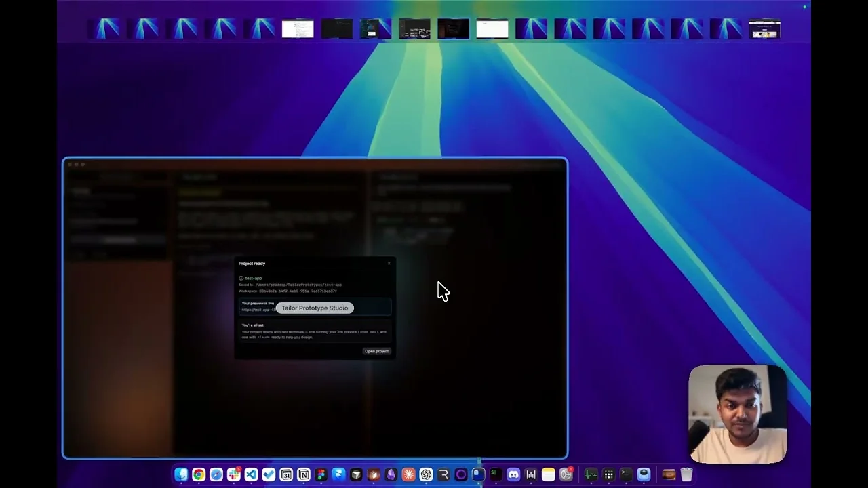Open the Calendar app in the Dock
Image resolution: width=868 pixels, height=488 pixels.
click(286, 475)
